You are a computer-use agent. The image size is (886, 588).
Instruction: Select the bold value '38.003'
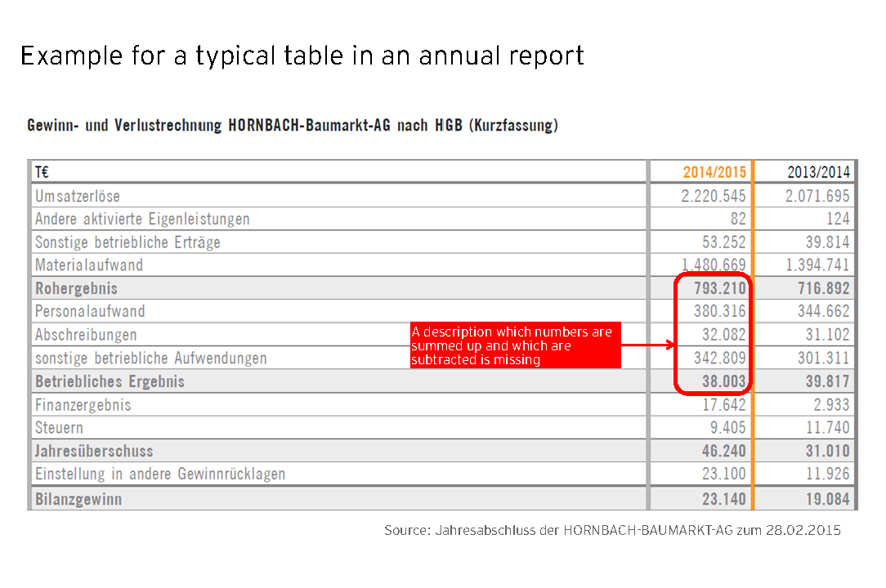[724, 382]
